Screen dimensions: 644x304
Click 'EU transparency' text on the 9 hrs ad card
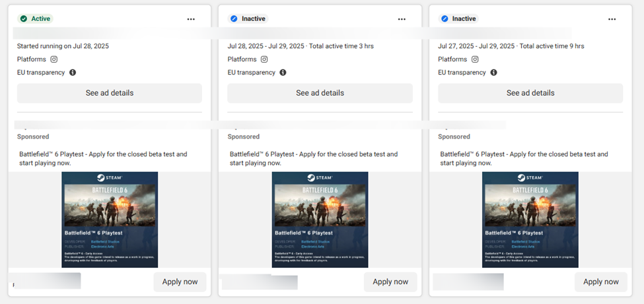click(x=462, y=73)
